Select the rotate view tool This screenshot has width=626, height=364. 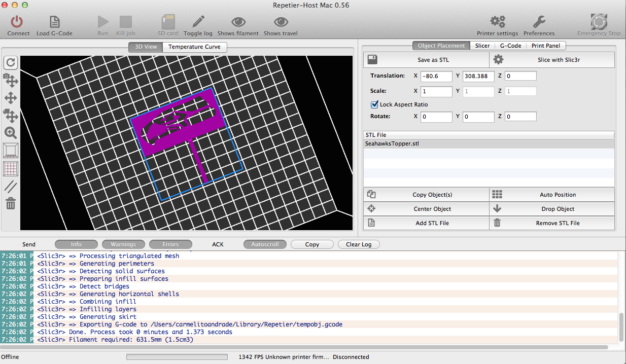(x=11, y=62)
